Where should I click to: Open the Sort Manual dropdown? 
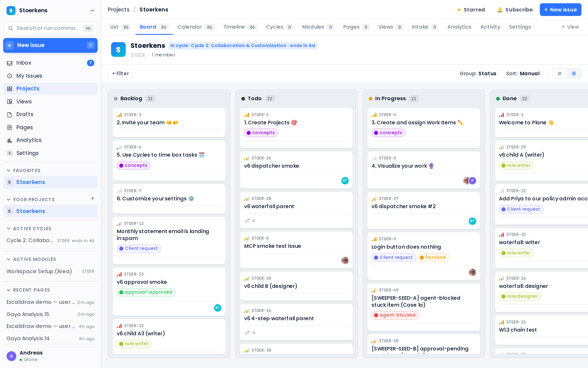523,74
